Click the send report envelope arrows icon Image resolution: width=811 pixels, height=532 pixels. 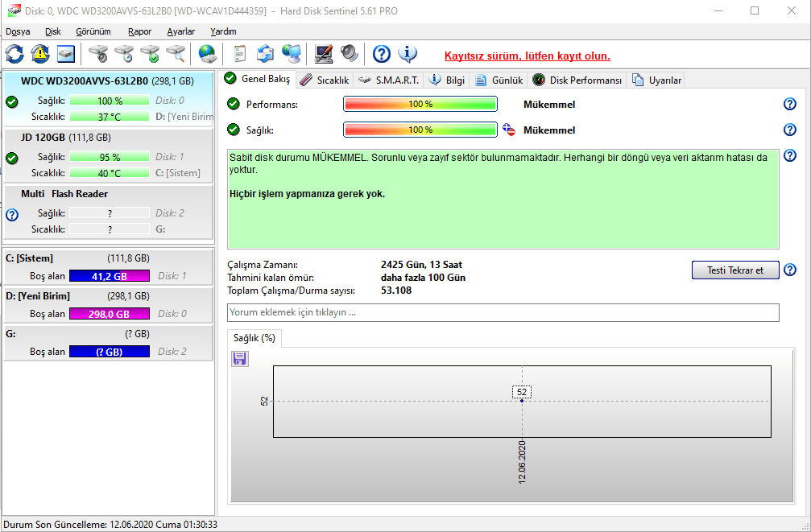click(265, 54)
